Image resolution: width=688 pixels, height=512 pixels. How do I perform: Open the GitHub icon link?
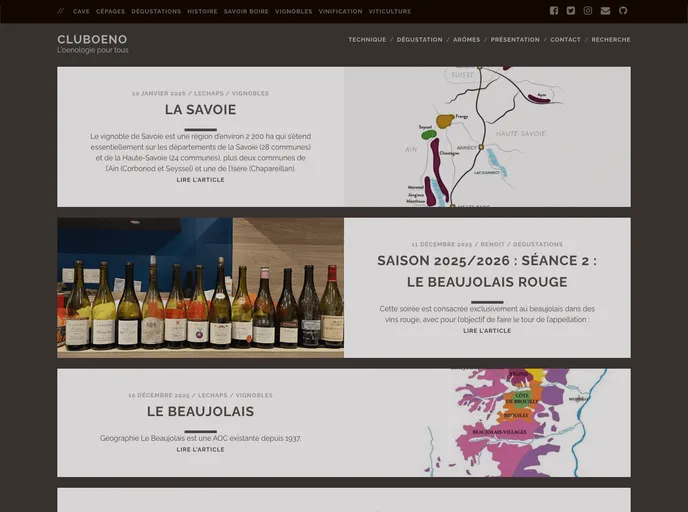[x=623, y=11]
